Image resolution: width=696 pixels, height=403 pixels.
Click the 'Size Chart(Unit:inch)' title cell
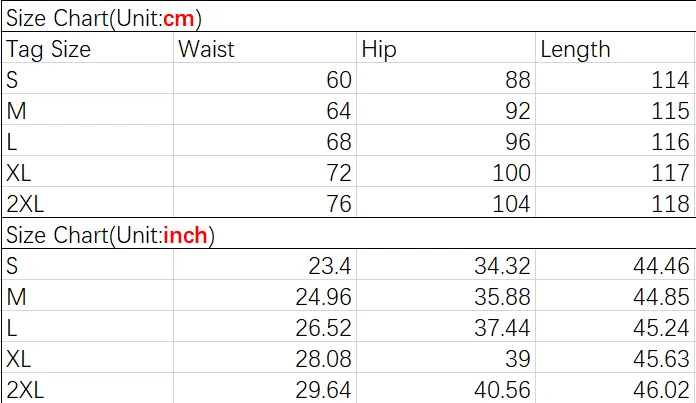coord(348,233)
